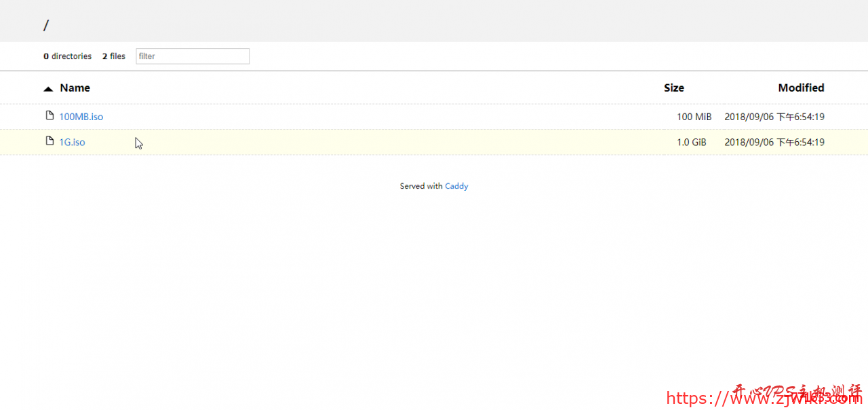Viewport: 868px width, 410px height.
Task: Click the "0 directories" count label
Action: point(67,56)
